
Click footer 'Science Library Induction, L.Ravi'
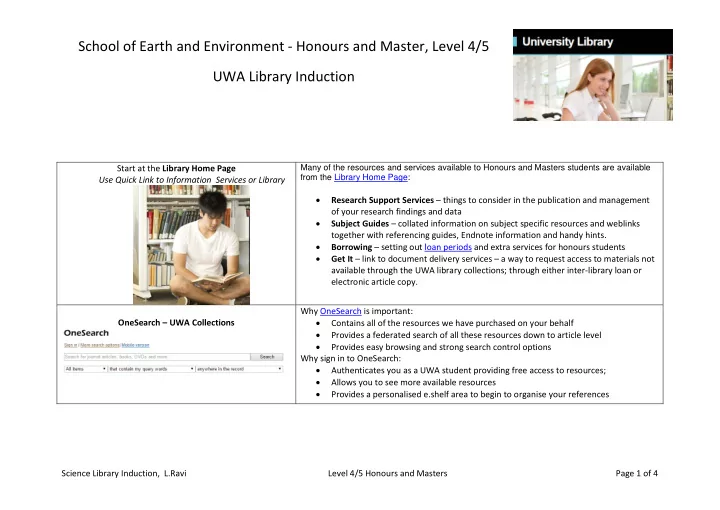click(x=124, y=473)
